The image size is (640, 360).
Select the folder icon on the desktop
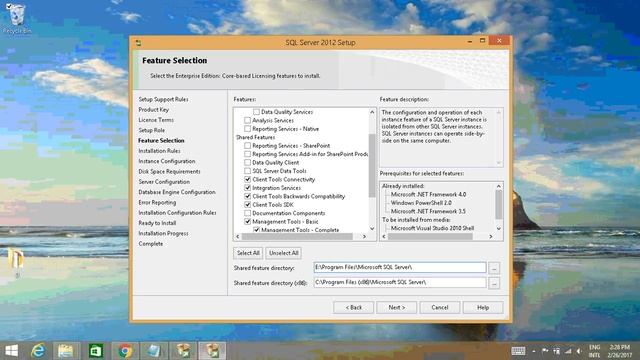click(16, 259)
